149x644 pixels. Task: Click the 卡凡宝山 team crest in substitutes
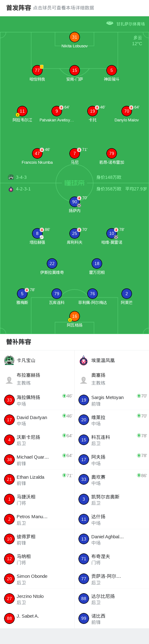[9, 360]
